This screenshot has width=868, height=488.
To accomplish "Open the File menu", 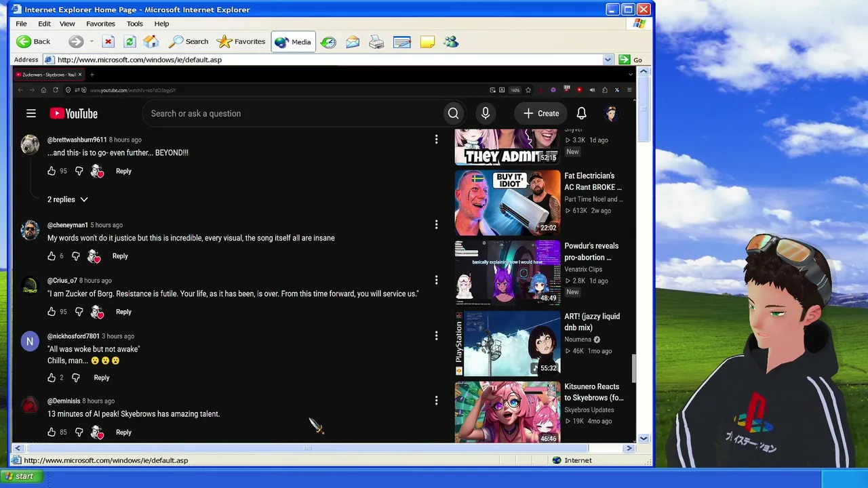I will [x=22, y=24].
